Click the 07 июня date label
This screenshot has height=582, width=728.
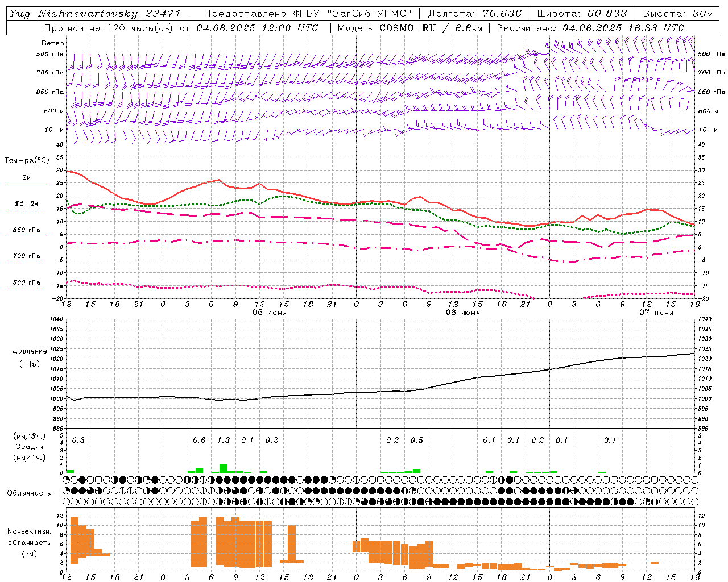coord(656,313)
